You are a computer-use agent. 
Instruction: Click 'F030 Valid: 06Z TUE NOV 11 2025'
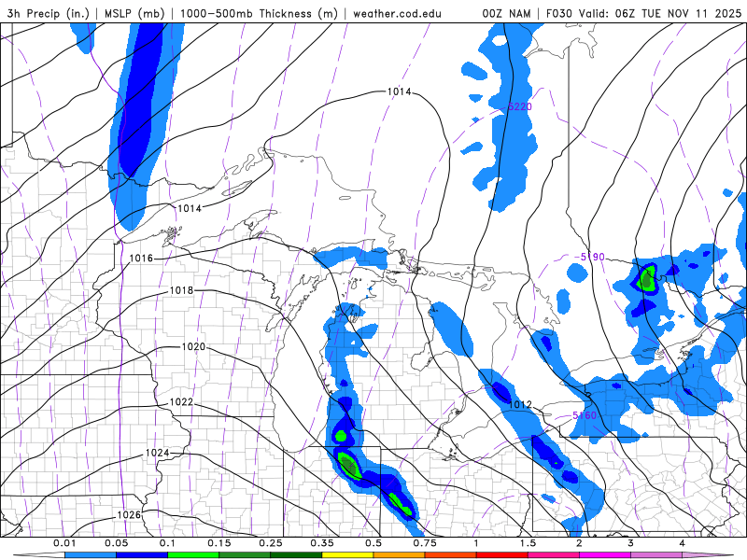pos(643,13)
